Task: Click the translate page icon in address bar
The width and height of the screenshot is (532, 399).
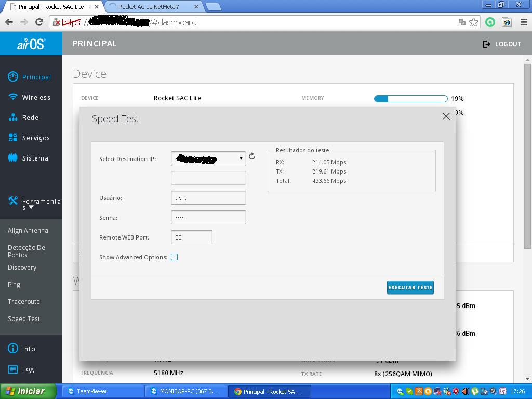Action: (462, 22)
